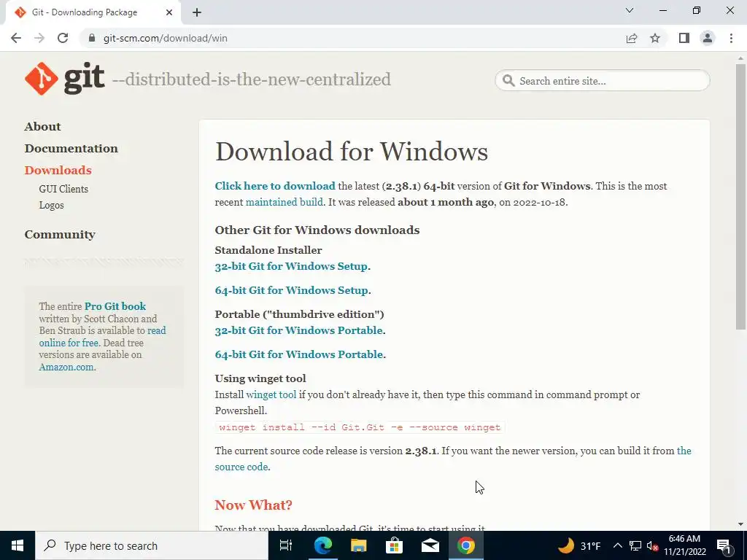Click the address bar URL
This screenshot has width=747, height=560.
(166, 38)
